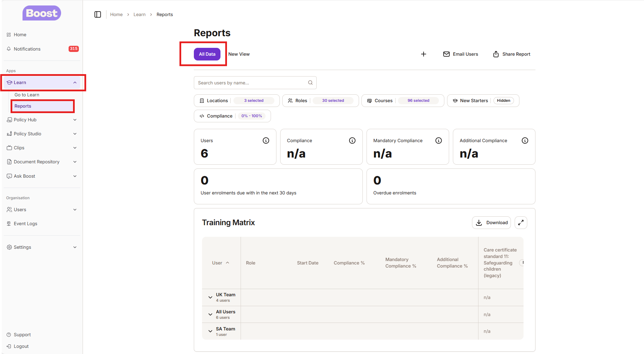Click the Mandatory Compliance info icon
Screen dimensions: 644x354
[x=439, y=140]
